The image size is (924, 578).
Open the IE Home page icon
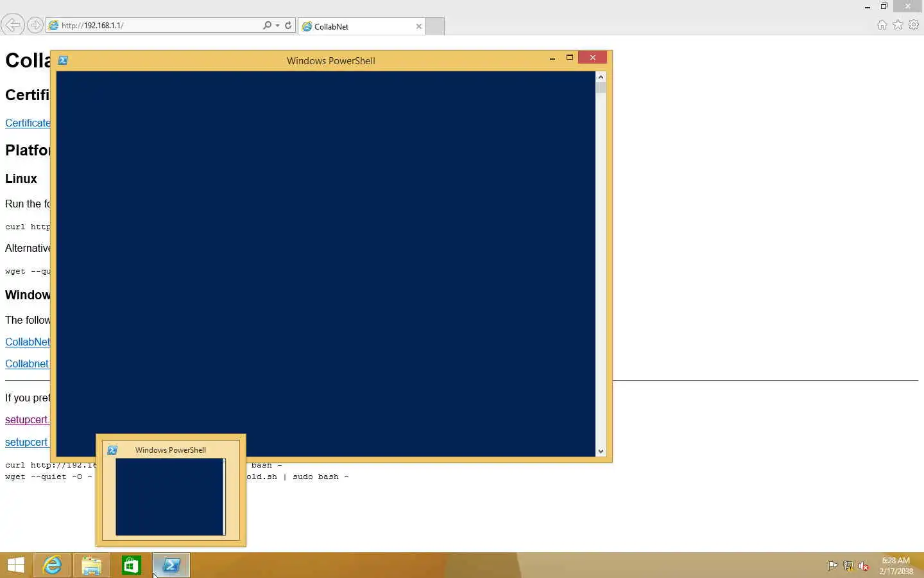(882, 24)
